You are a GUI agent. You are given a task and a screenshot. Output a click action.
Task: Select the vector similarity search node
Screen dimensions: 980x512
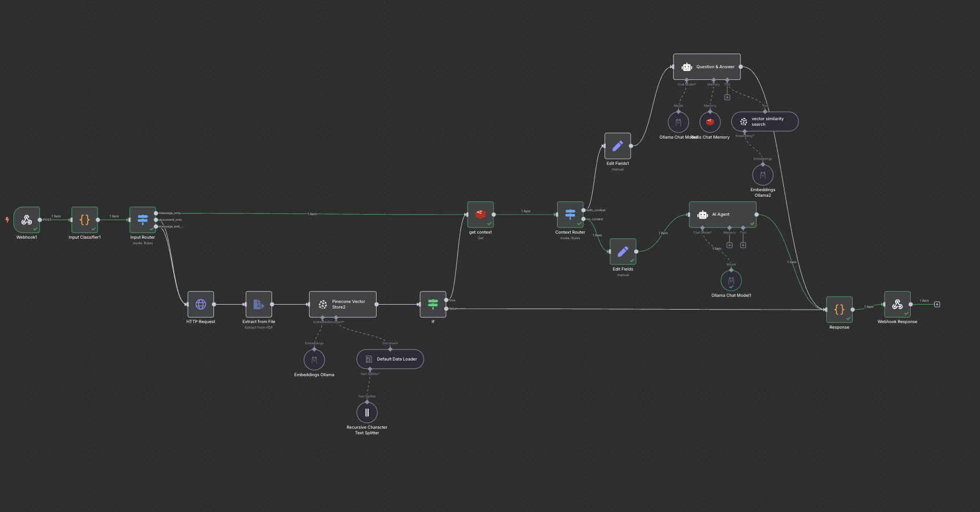click(765, 121)
